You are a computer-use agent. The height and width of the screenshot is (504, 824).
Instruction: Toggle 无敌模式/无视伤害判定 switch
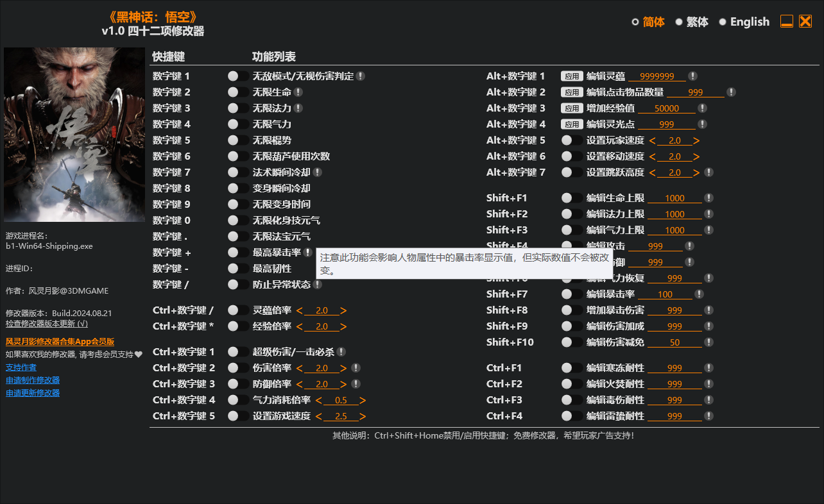(238, 76)
